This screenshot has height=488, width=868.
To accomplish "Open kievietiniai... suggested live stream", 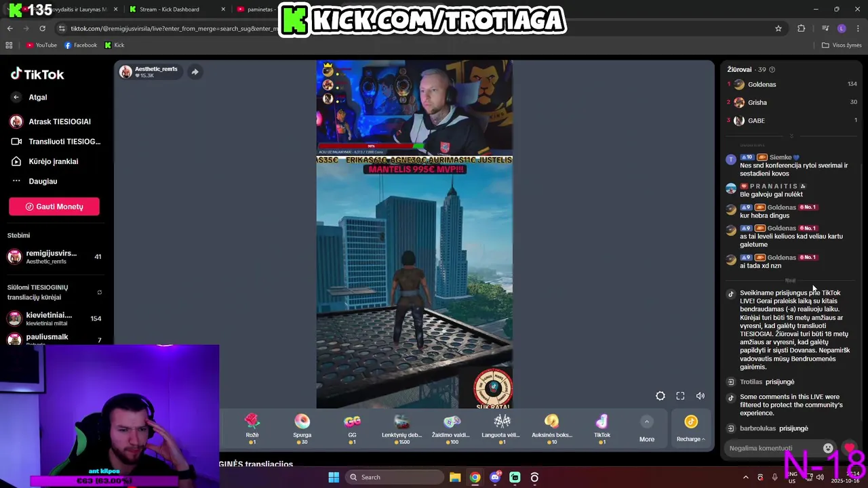I will click(54, 319).
